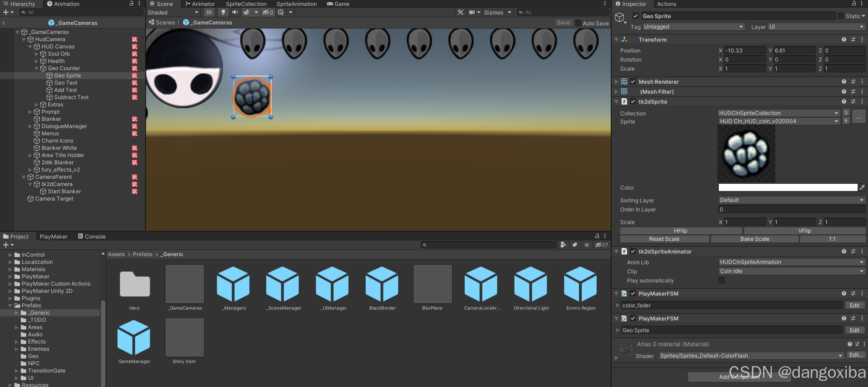Toggle scene lighting bulb icon

tap(223, 12)
